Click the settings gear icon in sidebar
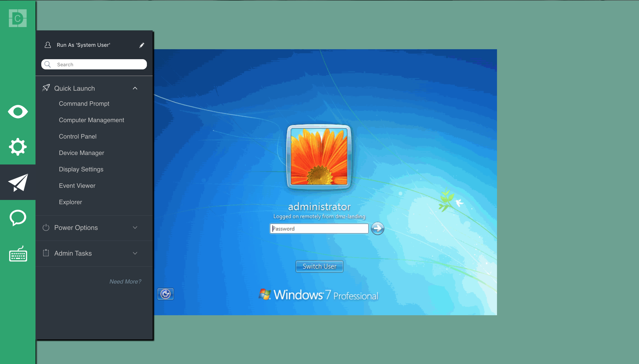 18,147
